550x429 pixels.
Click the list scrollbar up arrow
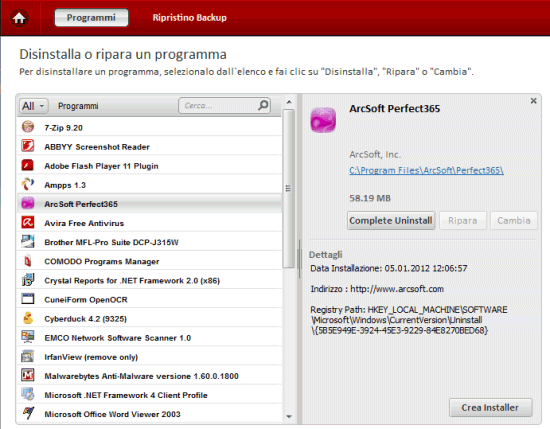tap(289, 102)
